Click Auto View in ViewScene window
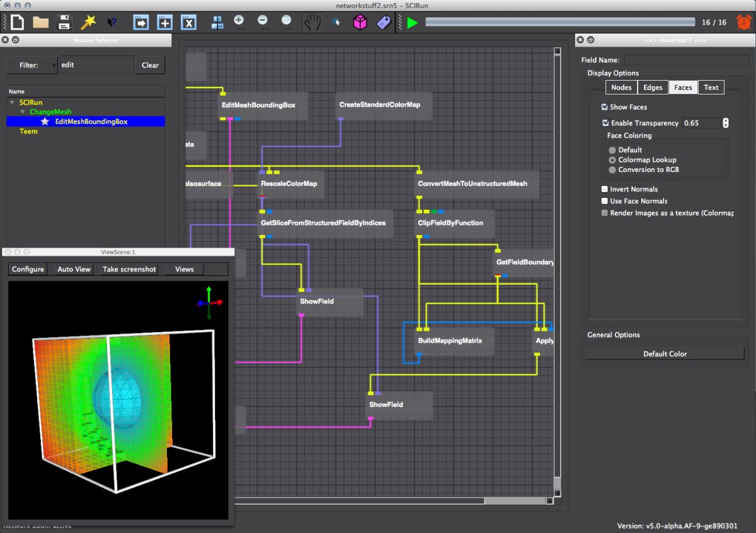Viewport: 756px width, 533px height. (x=74, y=269)
